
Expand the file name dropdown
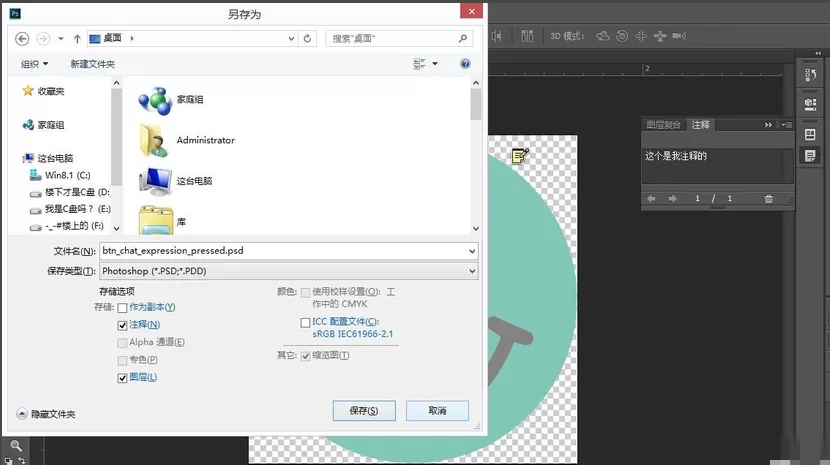[x=472, y=252]
